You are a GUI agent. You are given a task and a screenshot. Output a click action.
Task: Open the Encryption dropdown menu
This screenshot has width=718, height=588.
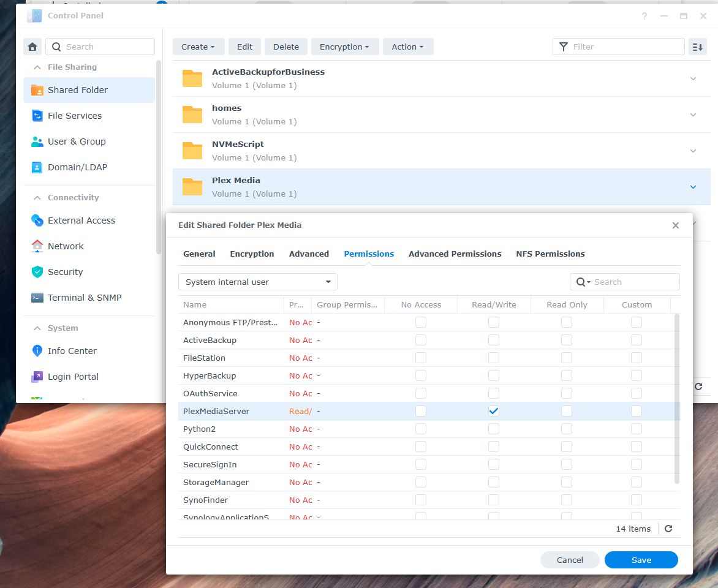click(344, 47)
